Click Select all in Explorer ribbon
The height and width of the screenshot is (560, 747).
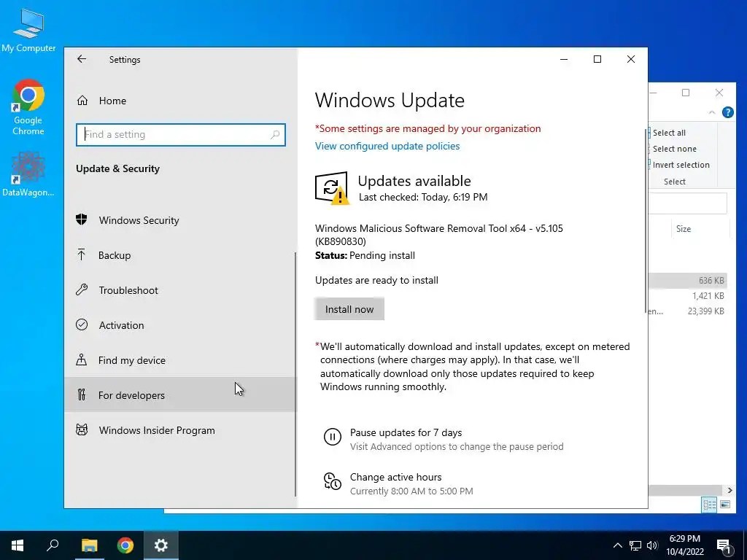pyautogui.click(x=669, y=133)
